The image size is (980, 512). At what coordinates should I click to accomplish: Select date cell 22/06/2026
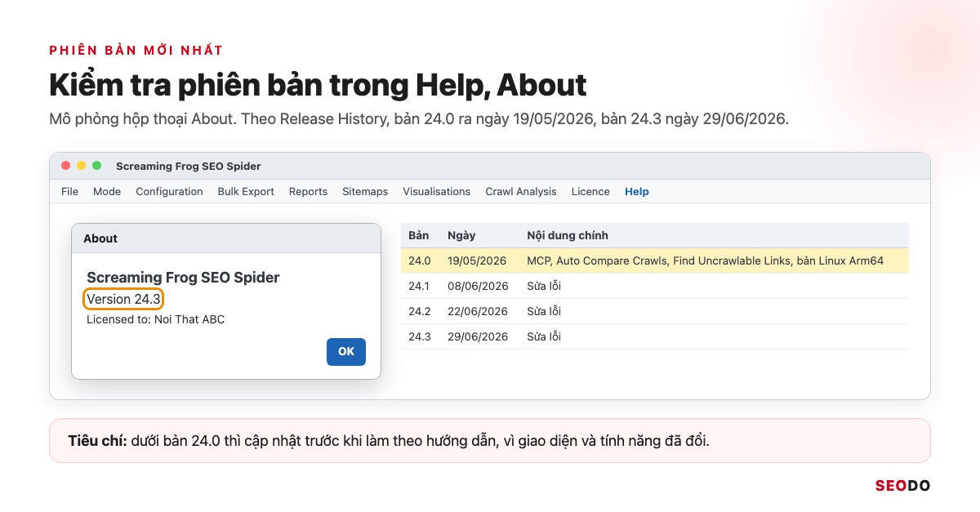478,311
